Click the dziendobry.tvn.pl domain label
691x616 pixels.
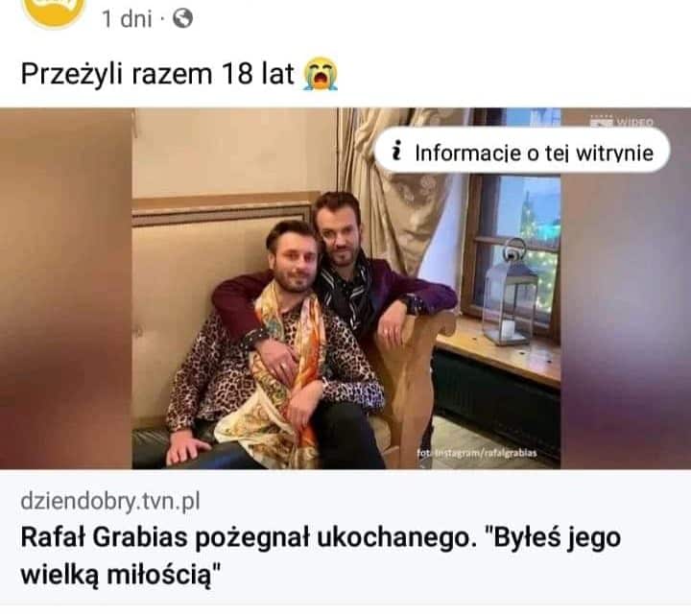point(110,501)
